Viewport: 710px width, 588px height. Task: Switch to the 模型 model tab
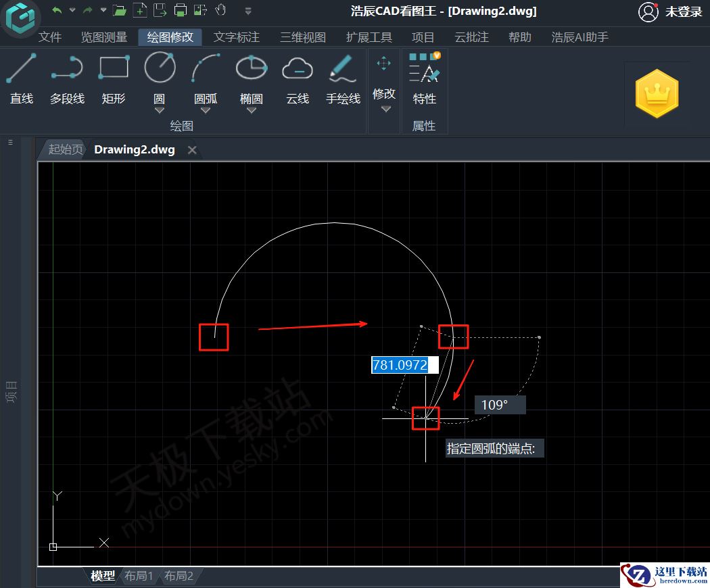[x=102, y=576]
